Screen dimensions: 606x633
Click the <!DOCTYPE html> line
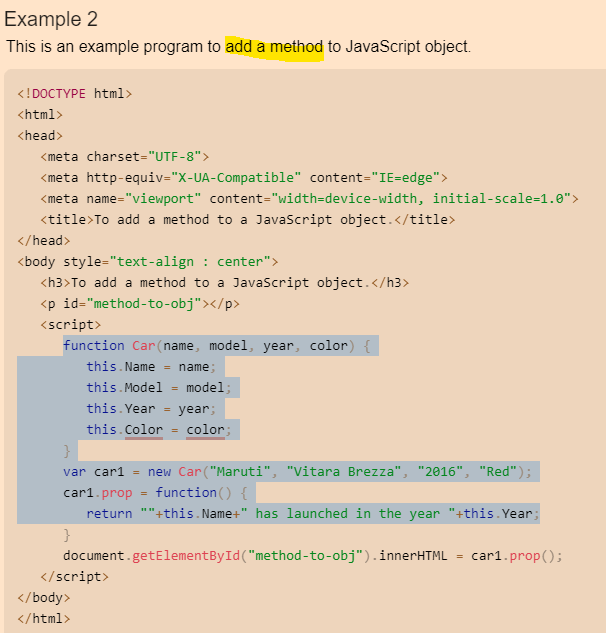[x=75, y=93]
